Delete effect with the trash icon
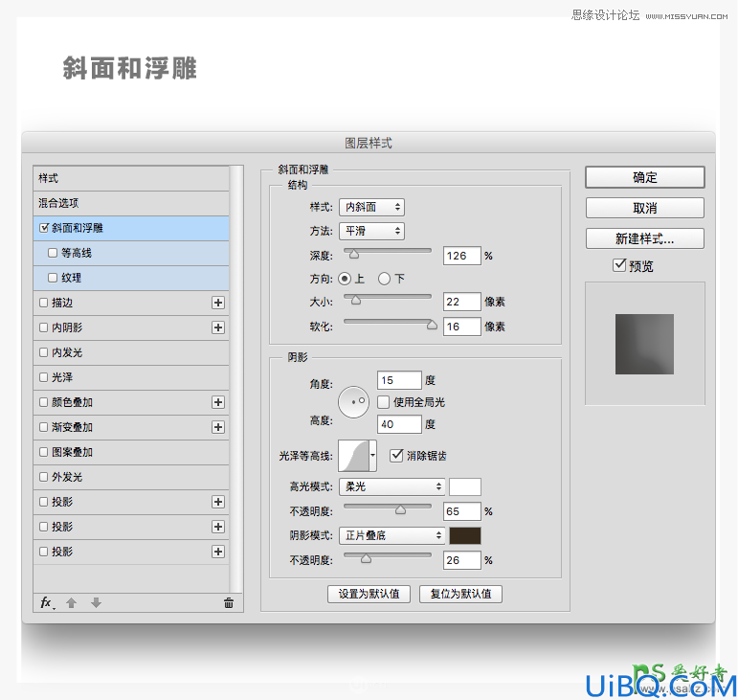 coord(229,603)
